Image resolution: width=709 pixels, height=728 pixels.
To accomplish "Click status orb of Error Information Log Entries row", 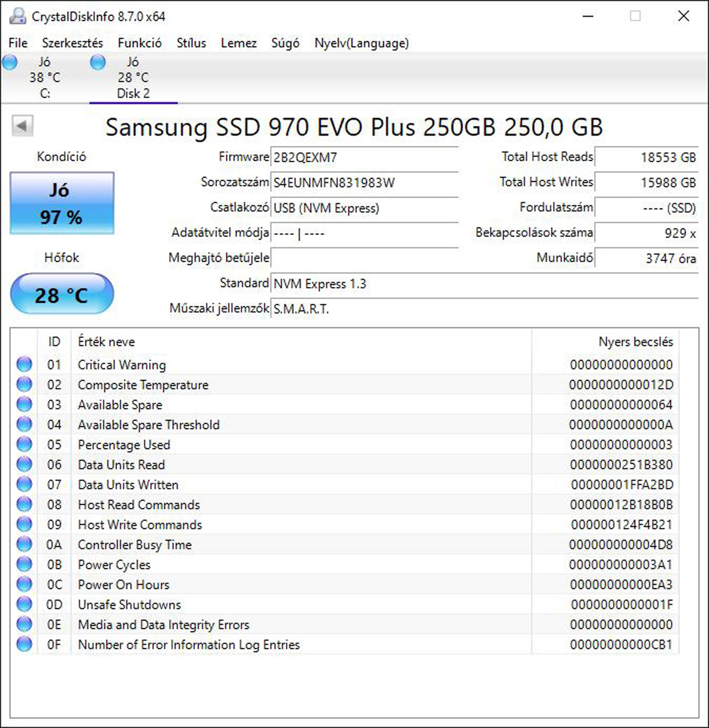I will coord(24,644).
